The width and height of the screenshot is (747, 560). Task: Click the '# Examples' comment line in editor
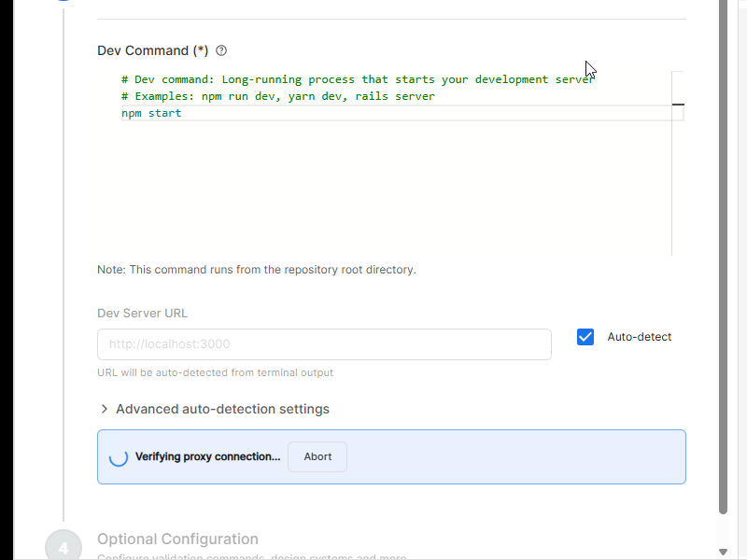[278, 96]
